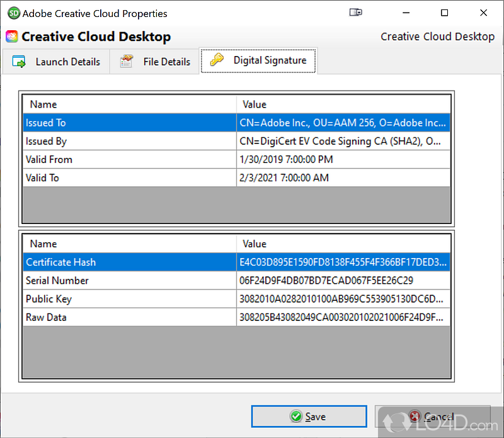Screen dimensions: 504x438
Task: Click the title bar toggle icon beside minimize
Action: (355, 13)
